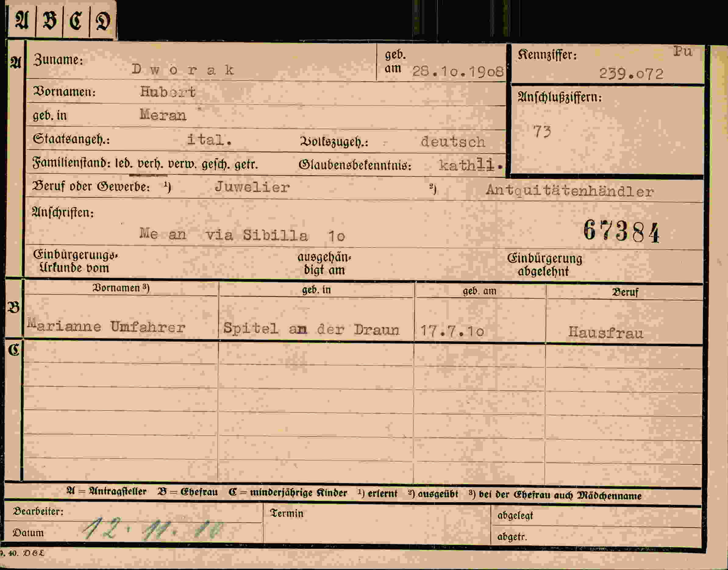Click the handwritten date '12.11.10'
This screenshot has width=728, height=570.
pyautogui.click(x=152, y=528)
